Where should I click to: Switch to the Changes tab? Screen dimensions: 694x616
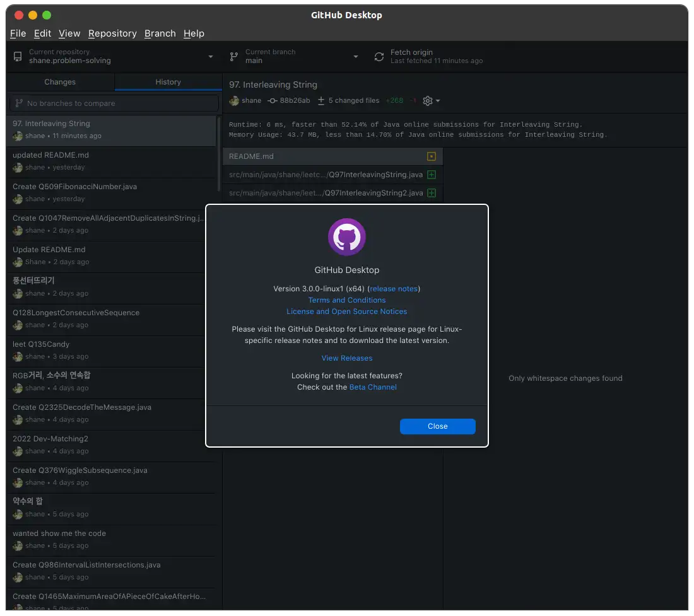click(60, 82)
